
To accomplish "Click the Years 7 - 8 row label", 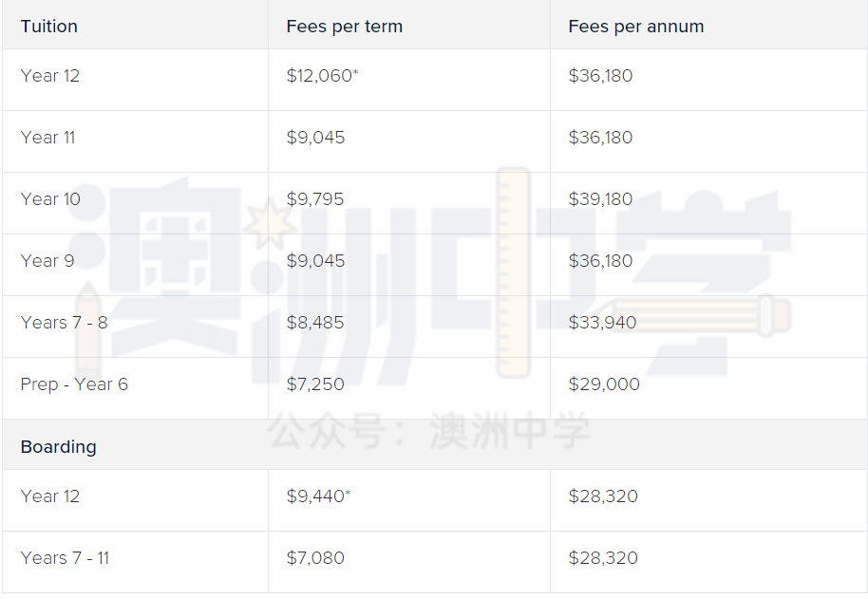I will click(x=64, y=323).
